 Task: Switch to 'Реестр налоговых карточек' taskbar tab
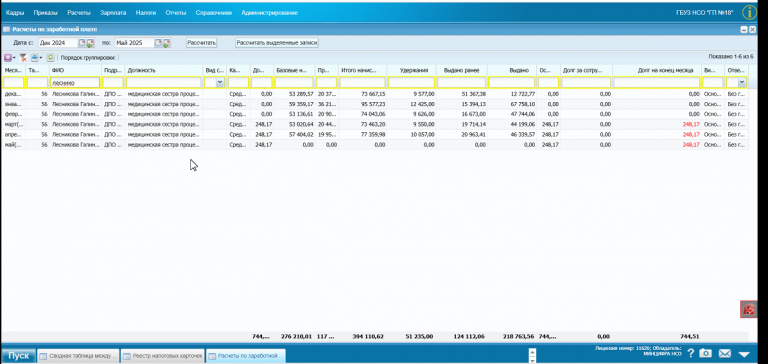tap(162, 356)
